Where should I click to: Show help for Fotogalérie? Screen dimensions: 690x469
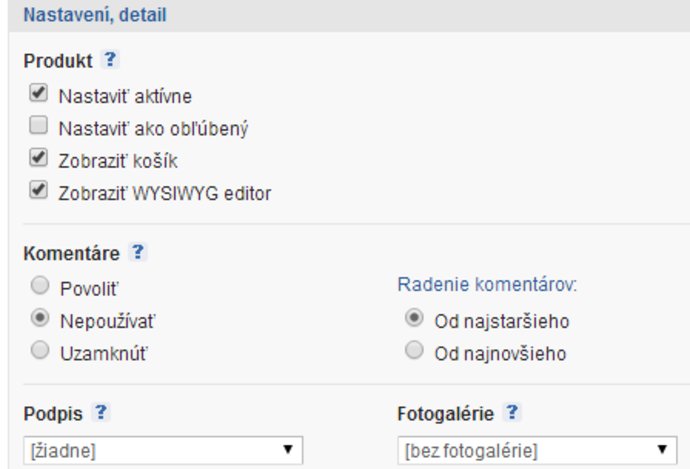click(x=512, y=412)
